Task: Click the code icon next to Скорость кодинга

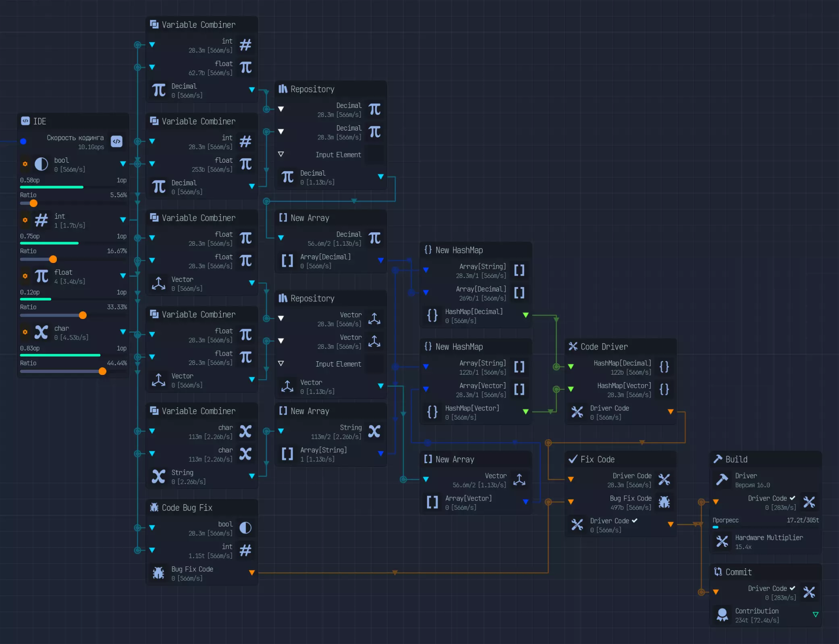Action: point(116,141)
